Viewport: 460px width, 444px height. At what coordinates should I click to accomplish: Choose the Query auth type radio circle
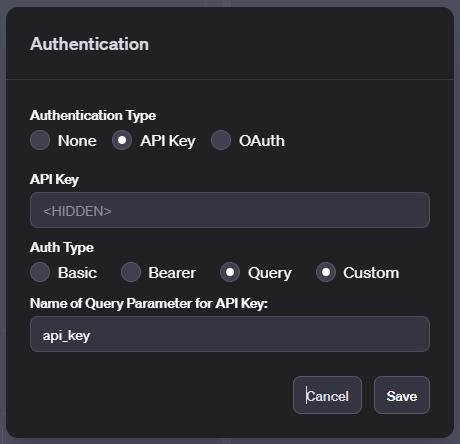point(230,272)
